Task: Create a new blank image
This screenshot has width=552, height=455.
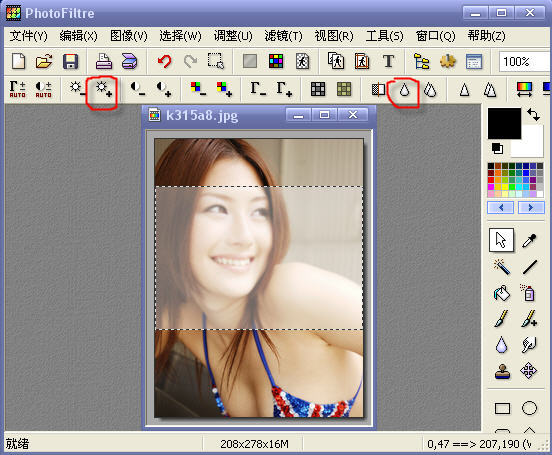Action: pos(18,61)
